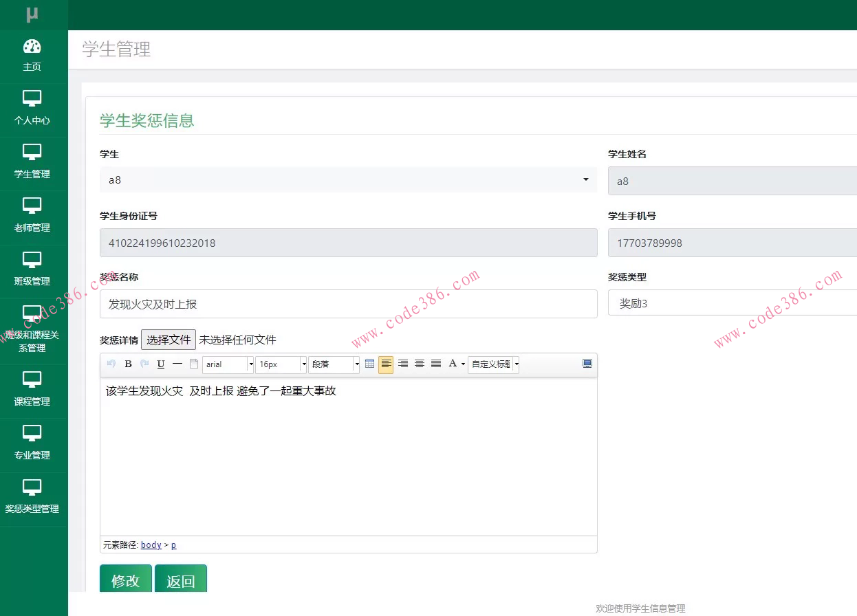Viewport: 857px width, 616px height.
Task: Open the font color picker icon
Action: (453, 364)
